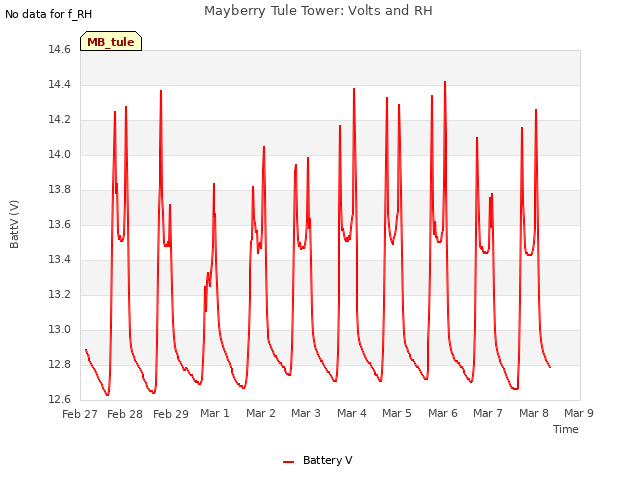This screenshot has height=480, width=640.
Task: Click the Feb 28 date tick
Action: (x=125, y=414)
